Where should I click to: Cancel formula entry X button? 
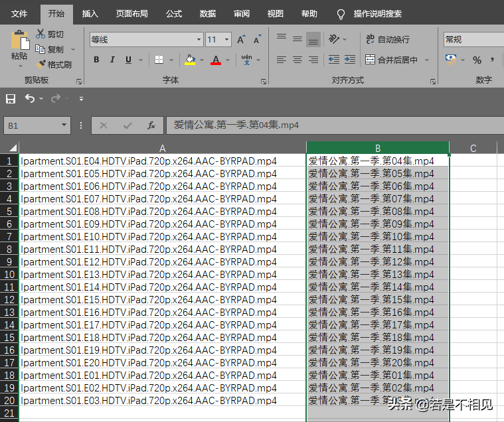104,125
